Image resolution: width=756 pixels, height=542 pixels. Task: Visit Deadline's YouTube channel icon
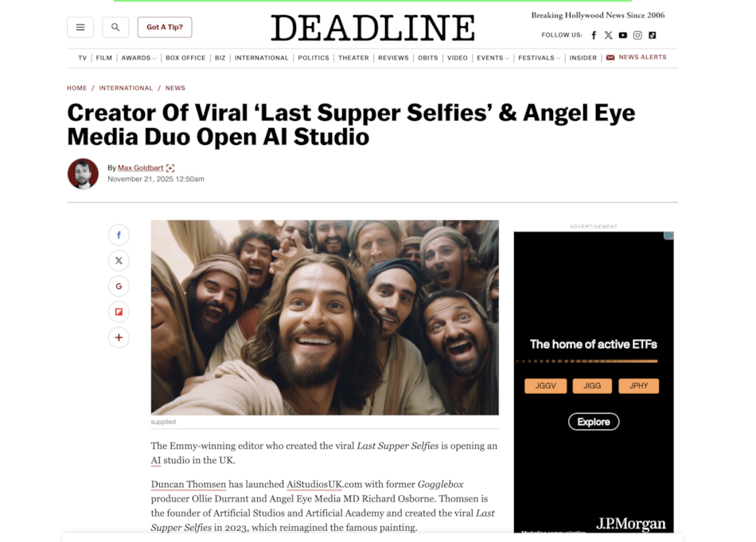(x=623, y=35)
